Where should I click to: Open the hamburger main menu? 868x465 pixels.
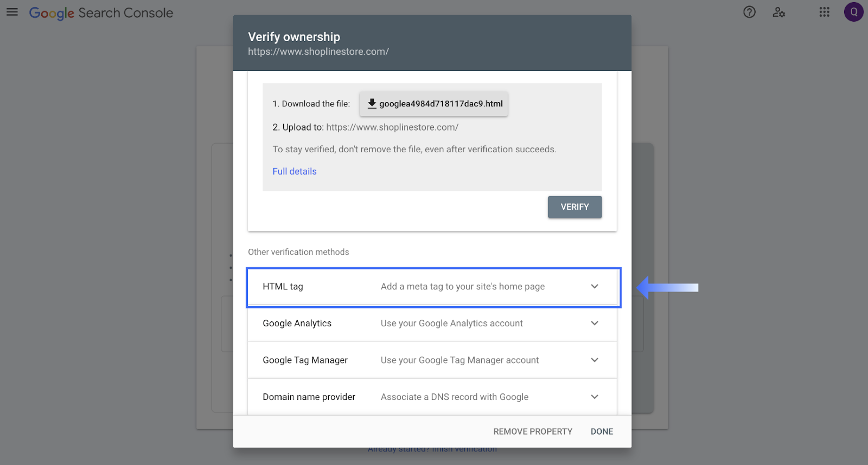[12, 12]
